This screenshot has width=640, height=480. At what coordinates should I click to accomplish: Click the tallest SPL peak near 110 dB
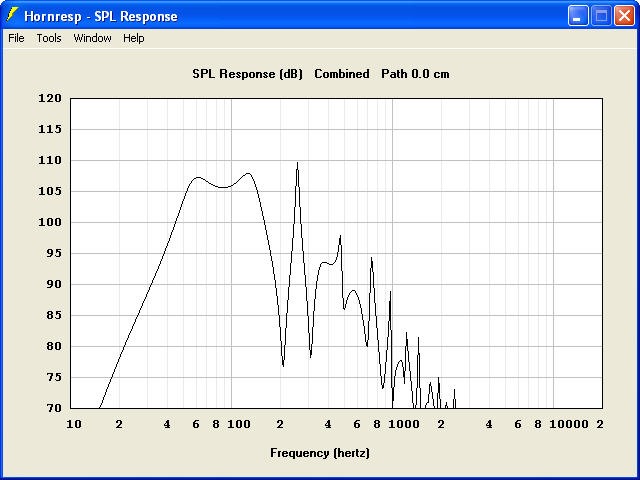point(297,163)
